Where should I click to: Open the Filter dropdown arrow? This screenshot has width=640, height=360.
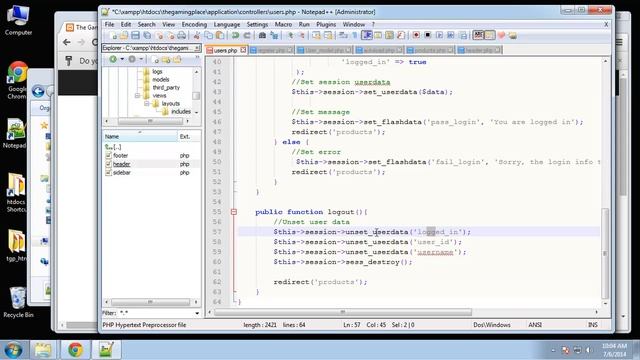pos(197,313)
